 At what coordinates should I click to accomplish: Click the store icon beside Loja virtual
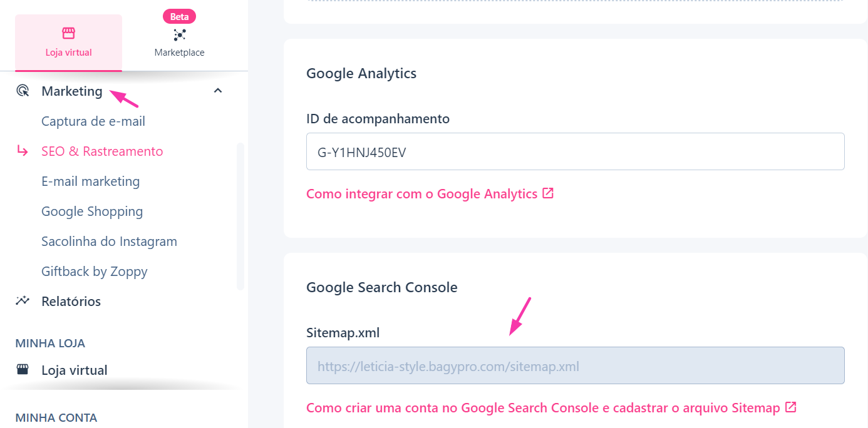(x=23, y=370)
